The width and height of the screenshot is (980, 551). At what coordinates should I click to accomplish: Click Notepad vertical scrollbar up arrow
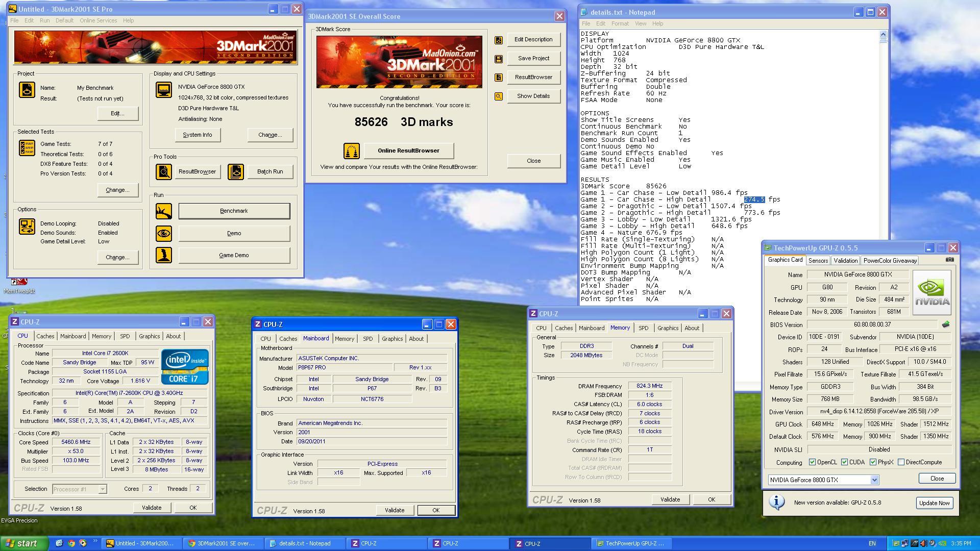point(884,34)
